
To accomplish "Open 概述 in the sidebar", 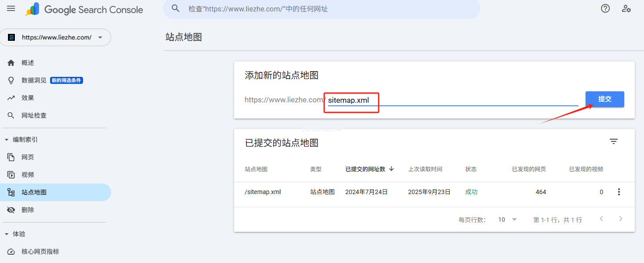I will click(55, 63).
